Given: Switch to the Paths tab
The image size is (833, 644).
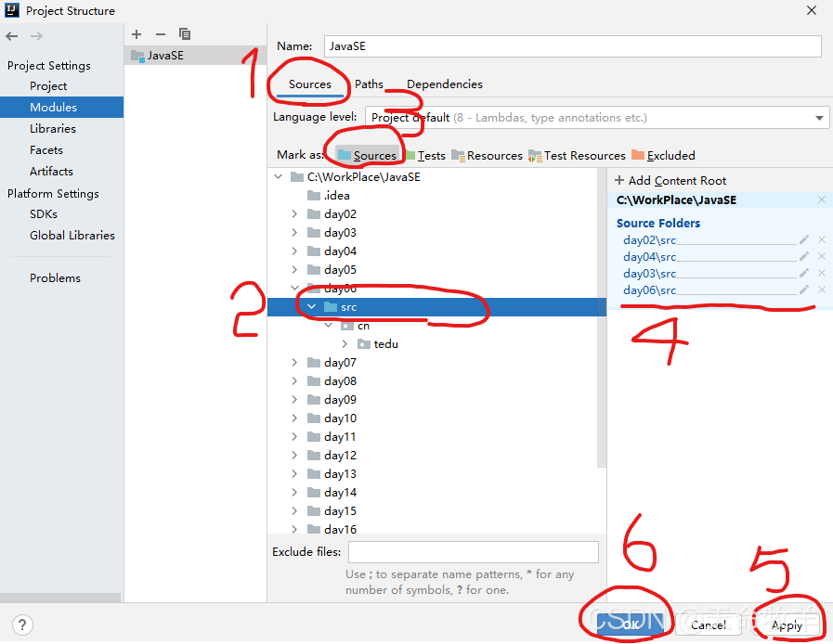Looking at the screenshot, I should pos(370,84).
